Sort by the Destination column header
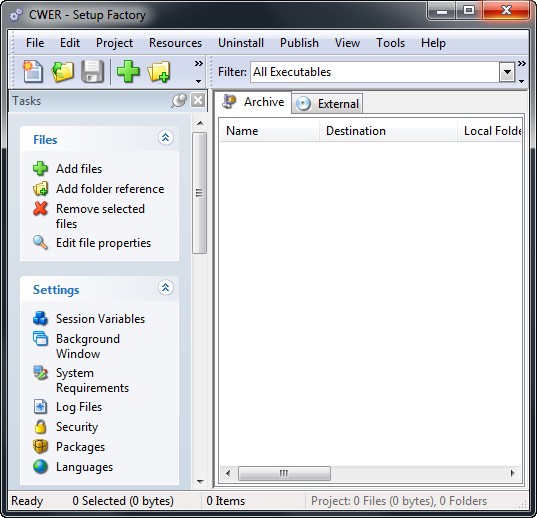This screenshot has height=518, width=537. (x=388, y=131)
